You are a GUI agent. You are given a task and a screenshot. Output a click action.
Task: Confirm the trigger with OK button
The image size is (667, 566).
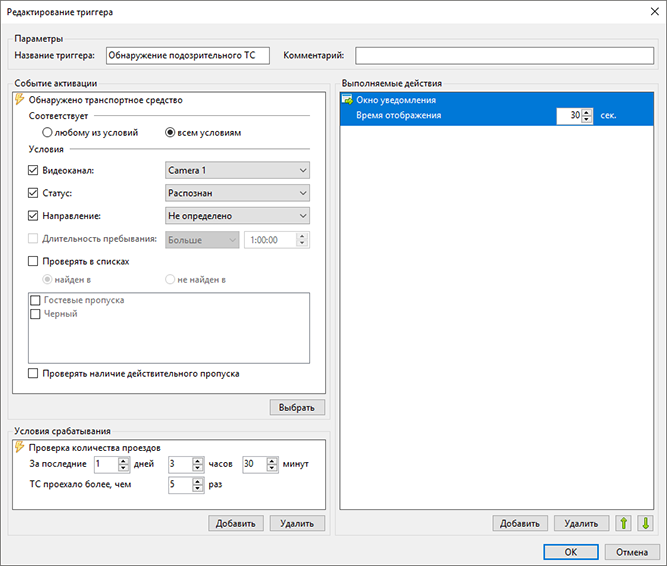[x=571, y=552]
